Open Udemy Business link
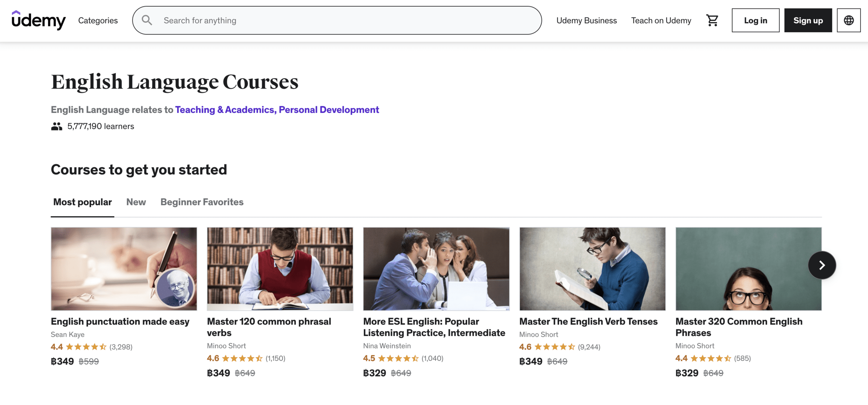The height and width of the screenshot is (405, 868). (x=587, y=21)
